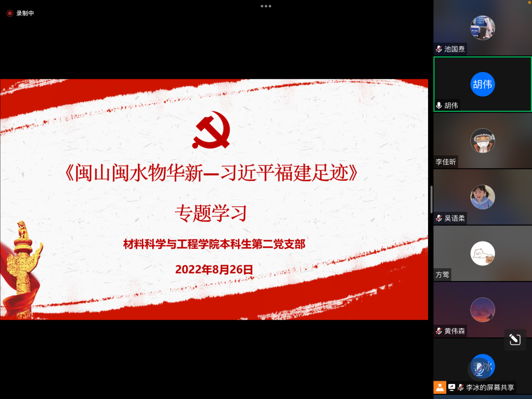
Task: Tap the floating muted microphone button
Action: pyautogui.click(x=480, y=369)
